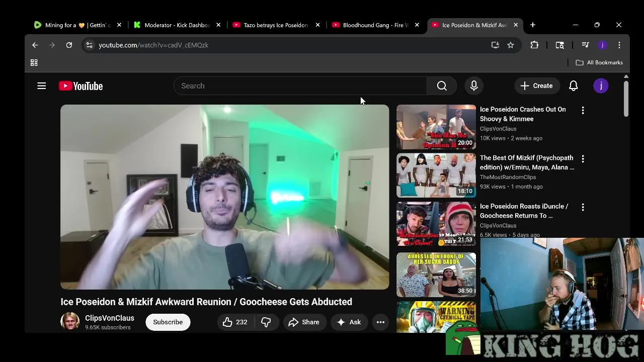
Task: Open YouTube account avatar menu
Action: click(x=601, y=86)
